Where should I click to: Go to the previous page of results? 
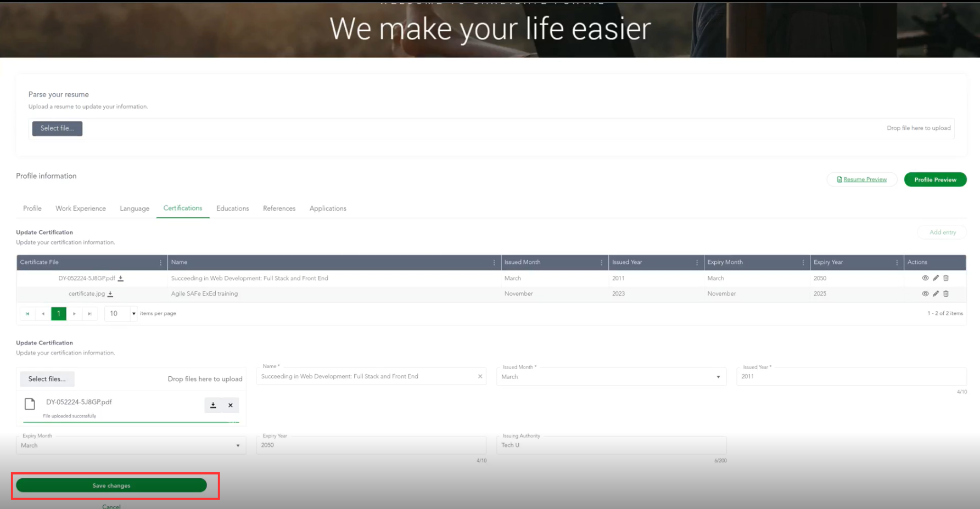coord(43,314)
